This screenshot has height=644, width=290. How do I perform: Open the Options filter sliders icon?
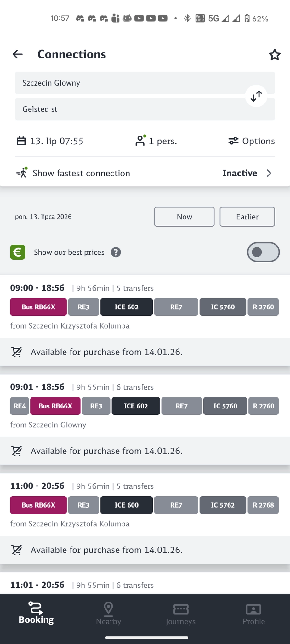(x=233, y=141)
